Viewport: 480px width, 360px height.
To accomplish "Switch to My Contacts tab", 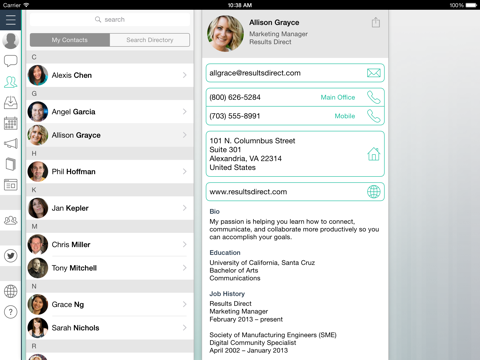I will [70, 40].
